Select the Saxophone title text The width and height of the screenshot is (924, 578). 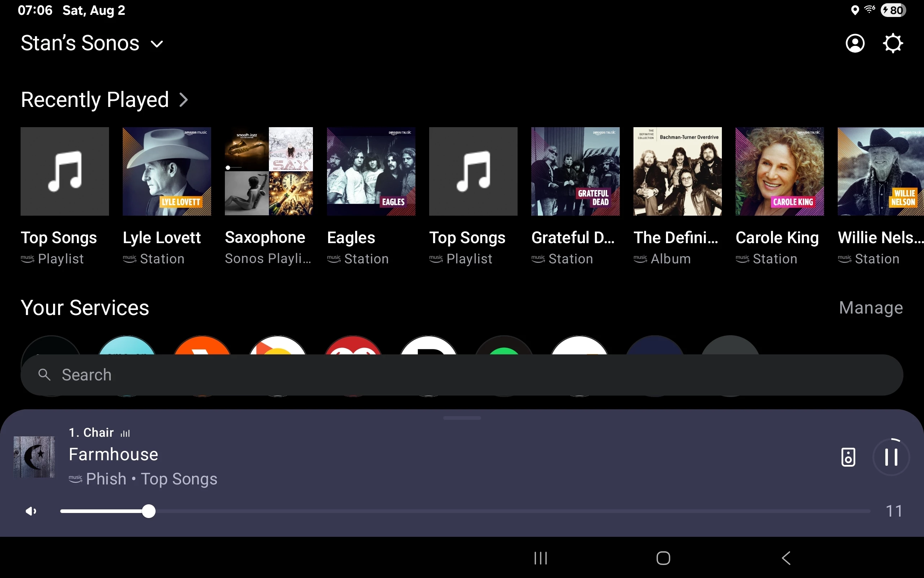pyautogui.click(x=265, y=238)
